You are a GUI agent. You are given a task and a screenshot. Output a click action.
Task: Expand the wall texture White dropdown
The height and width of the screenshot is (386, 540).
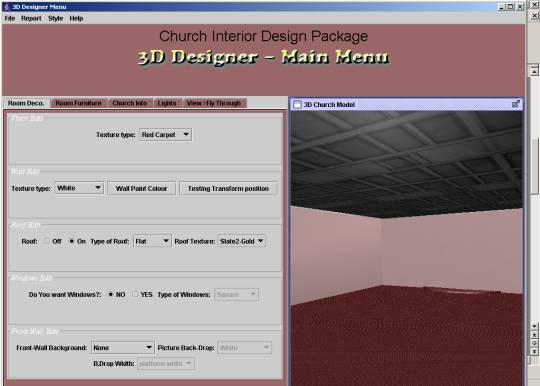tap(79, 188)
